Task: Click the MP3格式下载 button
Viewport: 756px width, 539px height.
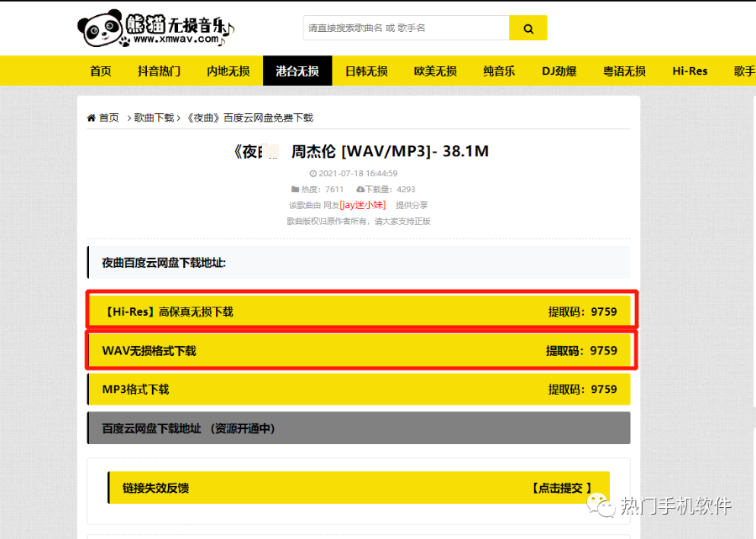Action: 360,390
